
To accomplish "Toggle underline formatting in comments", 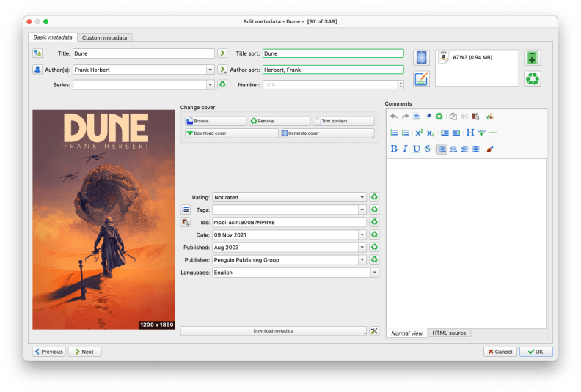I will click(417, 149).
